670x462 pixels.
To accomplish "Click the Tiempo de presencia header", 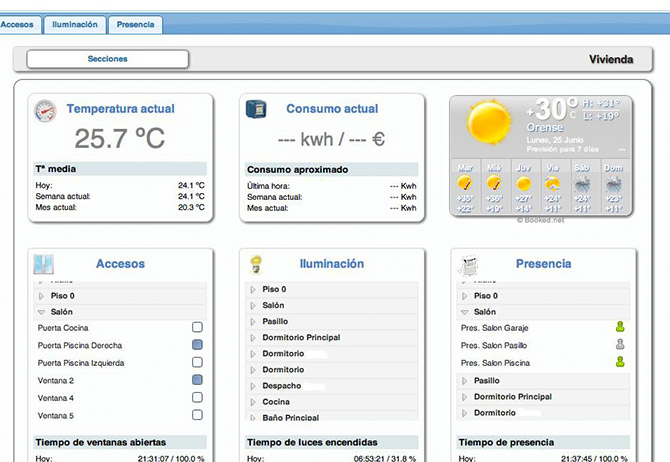I will click(x=543, y=442).
